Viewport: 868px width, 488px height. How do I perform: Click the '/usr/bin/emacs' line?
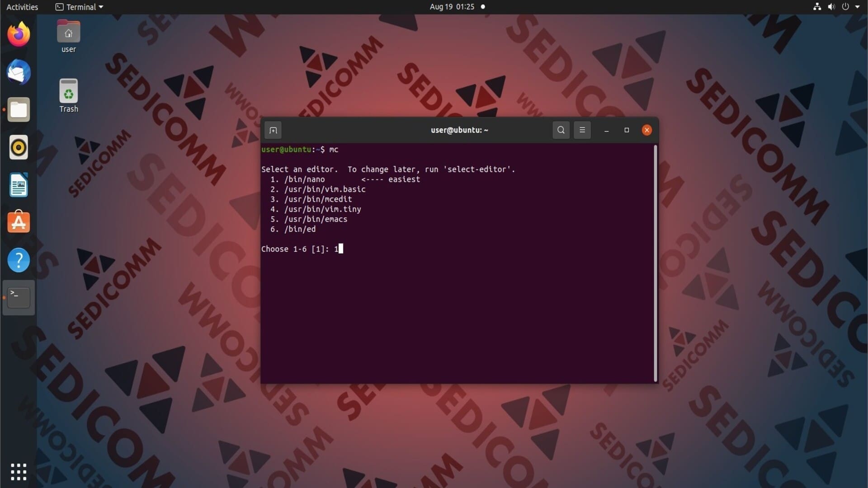pos(309,219)
